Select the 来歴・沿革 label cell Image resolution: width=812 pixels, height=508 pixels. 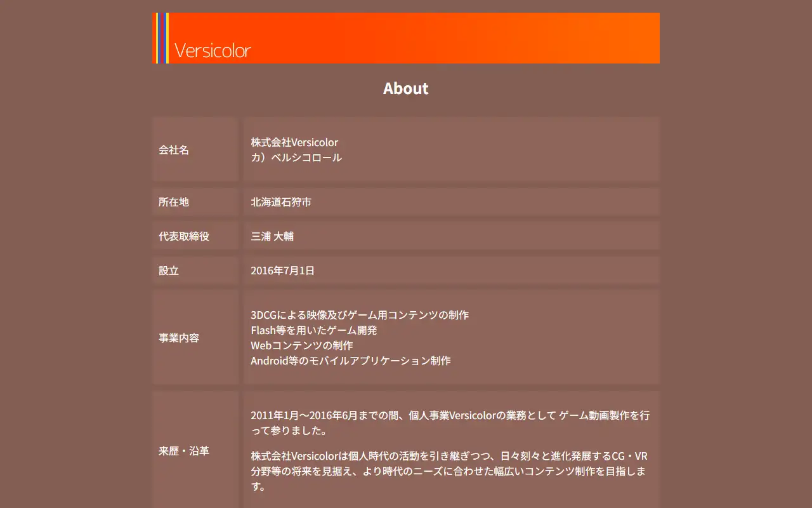(195, 451)
